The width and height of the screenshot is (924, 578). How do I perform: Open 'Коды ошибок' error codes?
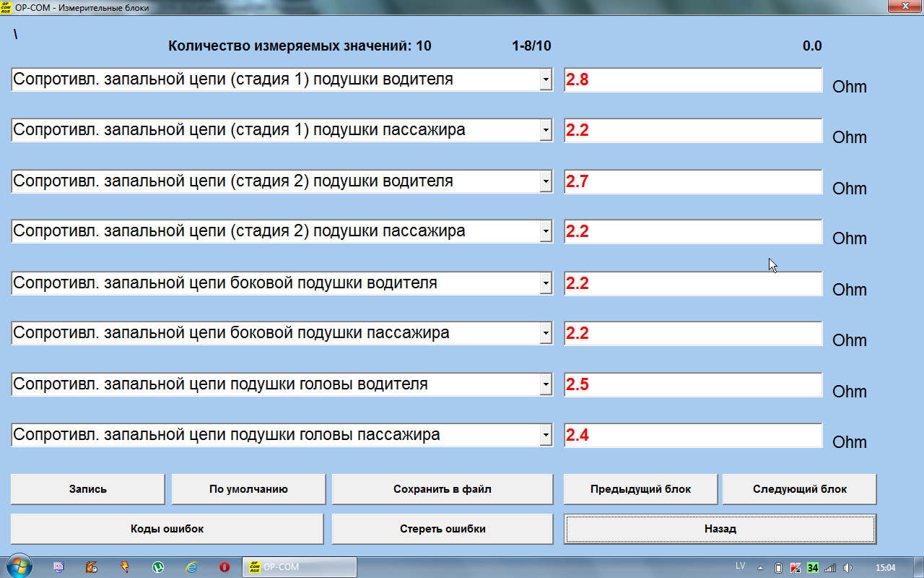(167, 529)
